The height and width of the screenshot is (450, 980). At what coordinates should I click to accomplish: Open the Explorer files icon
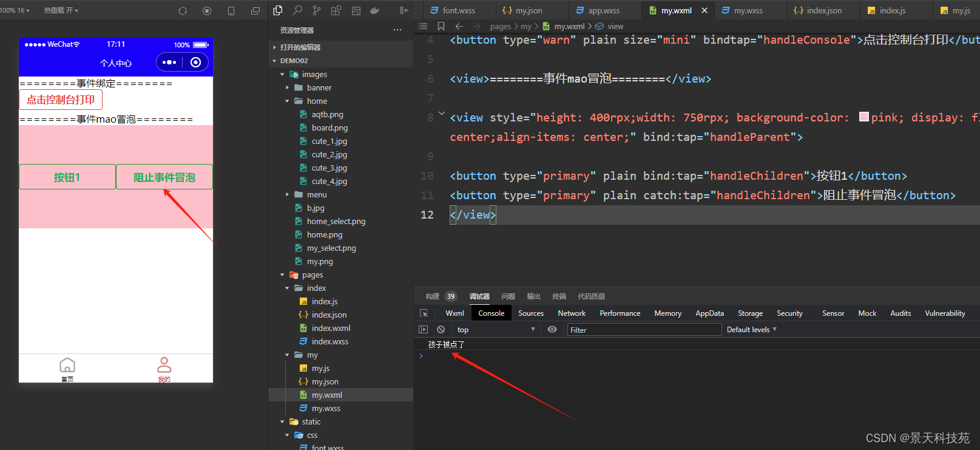(278, 10)
